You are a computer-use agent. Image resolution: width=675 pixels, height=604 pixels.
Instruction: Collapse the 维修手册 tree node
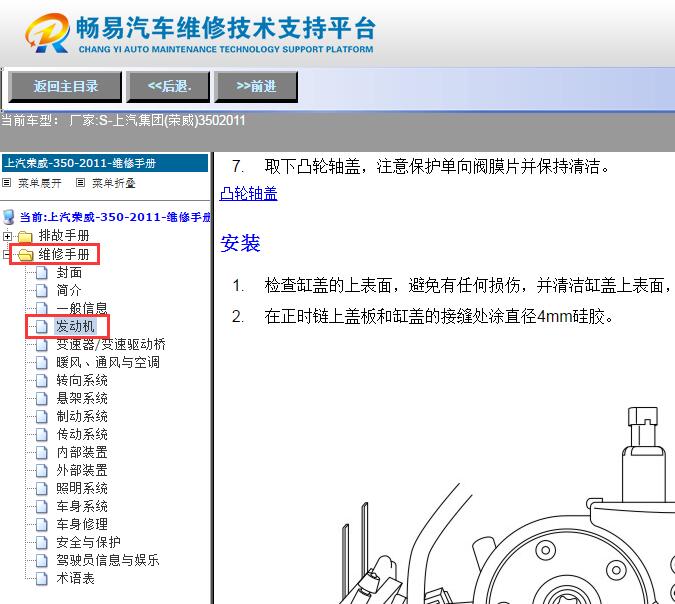click(6, 254)
